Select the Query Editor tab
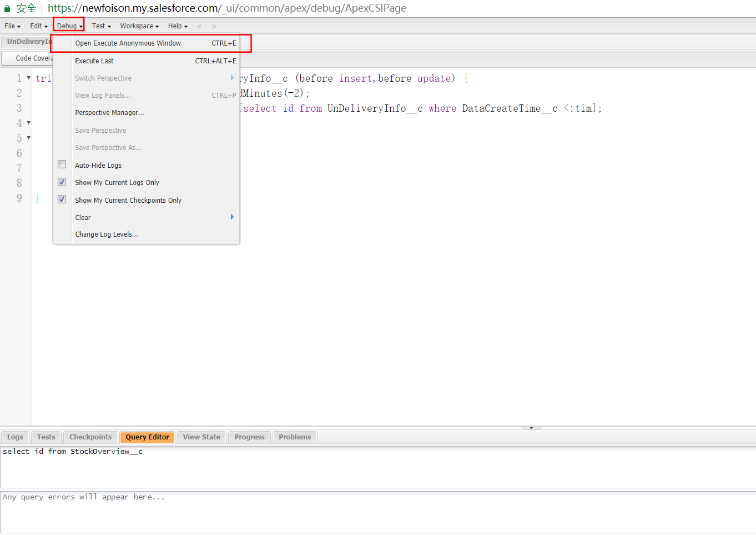Screen dimensions: 756x535 tap(148, 437)
